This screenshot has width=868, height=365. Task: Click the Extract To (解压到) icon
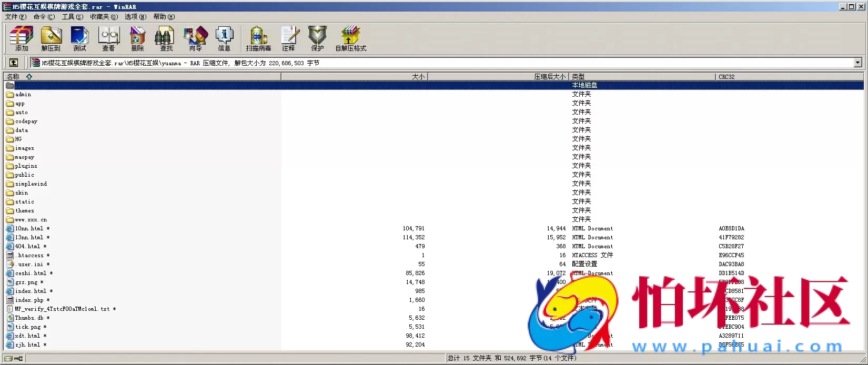(51, 38)
